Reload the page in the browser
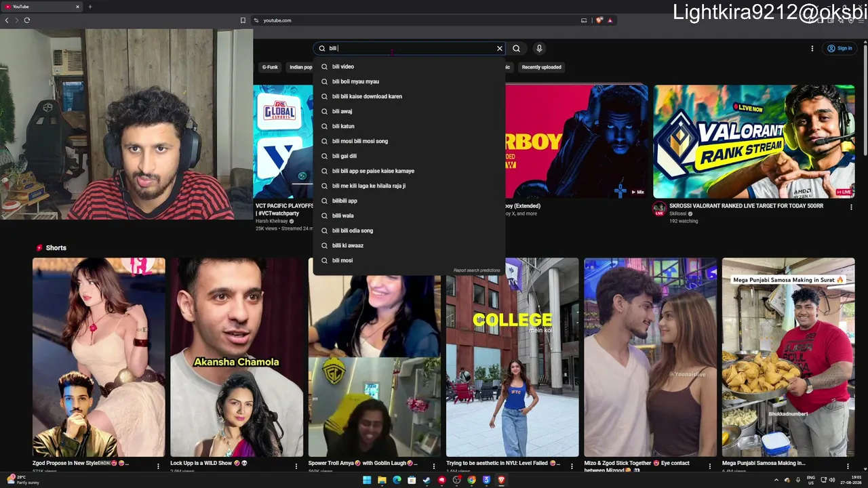 27,20
